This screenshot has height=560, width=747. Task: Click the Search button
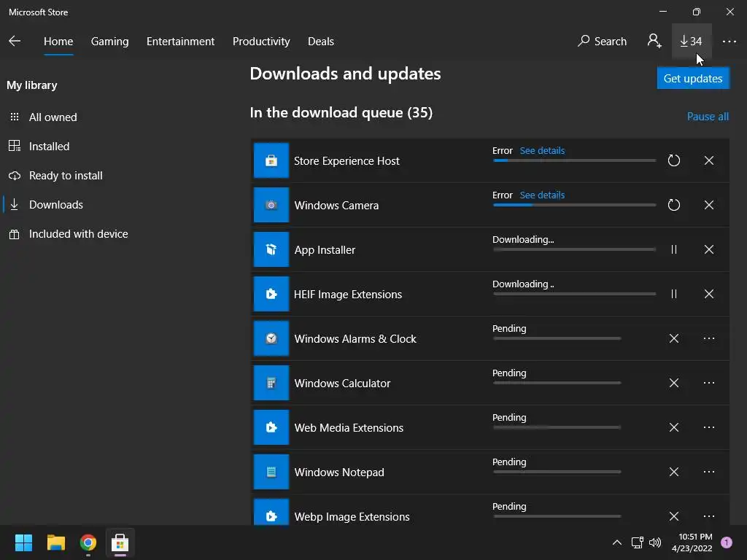(x=602, y=42)
